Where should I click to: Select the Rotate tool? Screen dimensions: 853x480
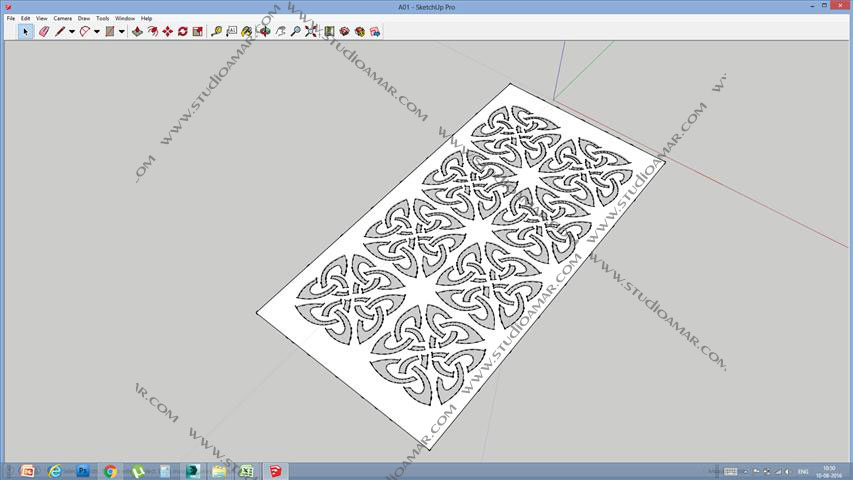click(183, 32)
